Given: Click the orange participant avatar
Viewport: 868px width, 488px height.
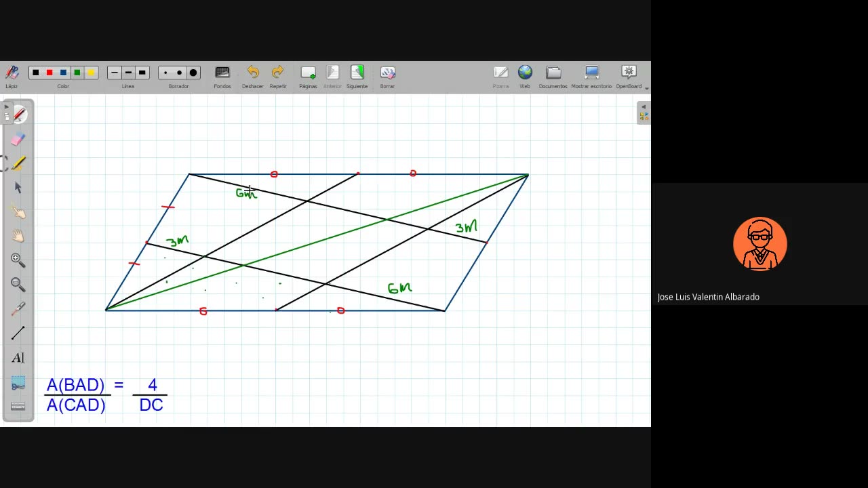Looking at the screenshot, I should click(760, 244).
